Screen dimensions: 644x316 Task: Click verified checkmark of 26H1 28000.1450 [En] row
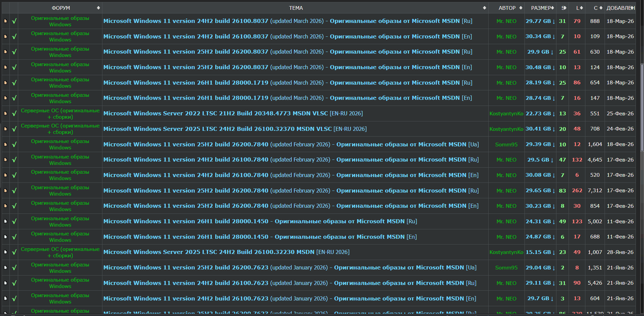(x=14, y=237)
